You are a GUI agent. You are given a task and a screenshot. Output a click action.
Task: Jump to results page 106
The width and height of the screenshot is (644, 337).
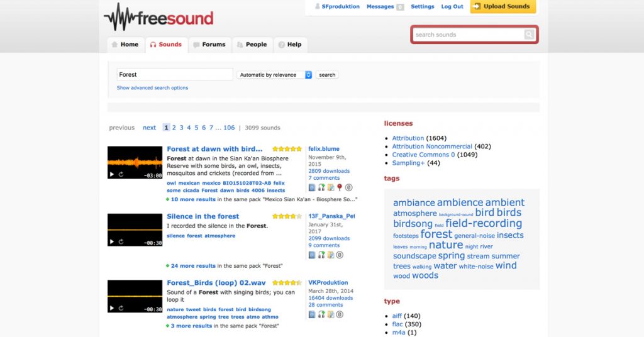pyautogui.click(x=229, y=128)
